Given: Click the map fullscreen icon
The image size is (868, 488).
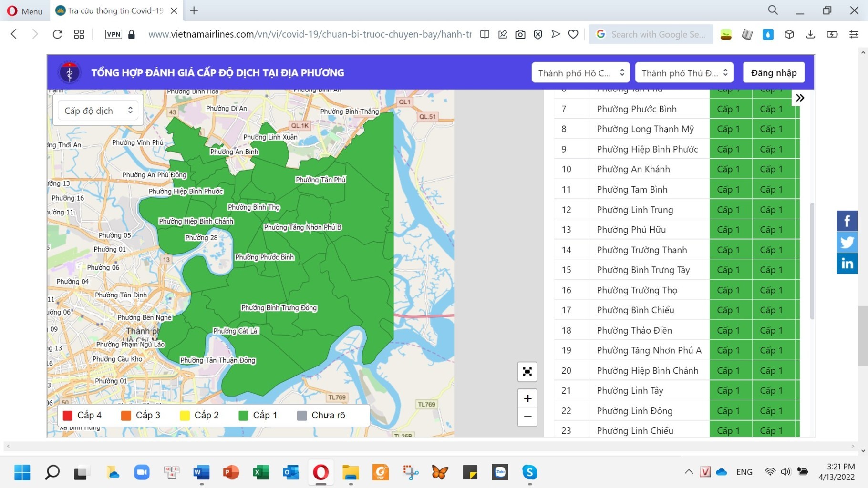Looking at the screenshot, I should [x=527, y=372].
